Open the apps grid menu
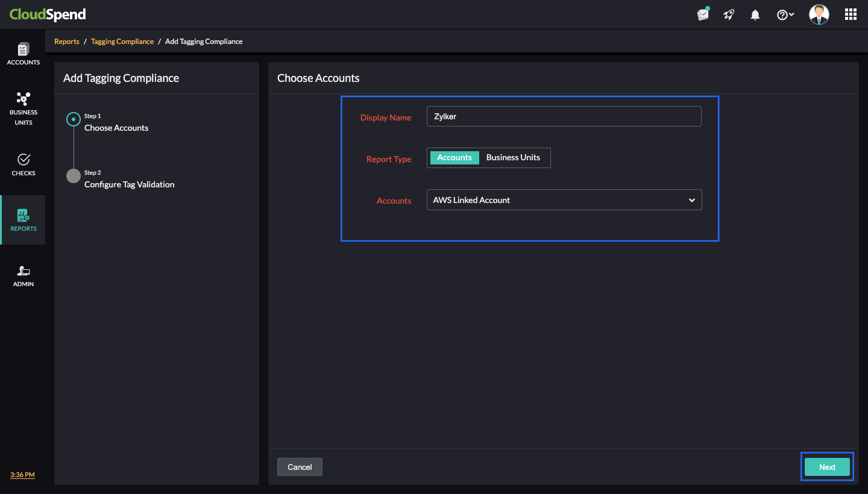The height and width of the screenshot is (494, 868). (851, 14)
